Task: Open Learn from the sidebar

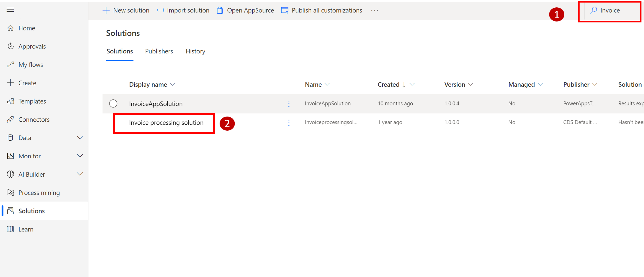Action: [26, 229]
